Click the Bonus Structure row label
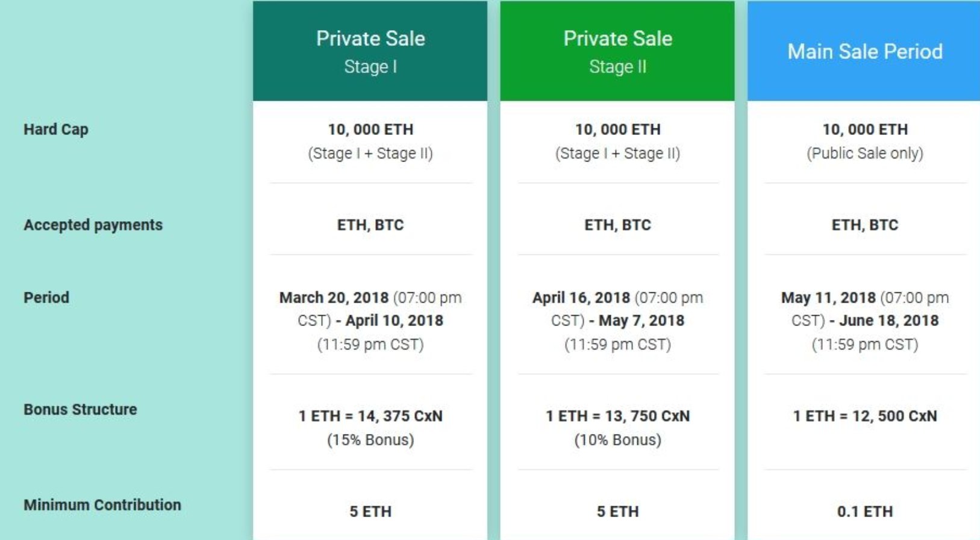 coord(80,409)
